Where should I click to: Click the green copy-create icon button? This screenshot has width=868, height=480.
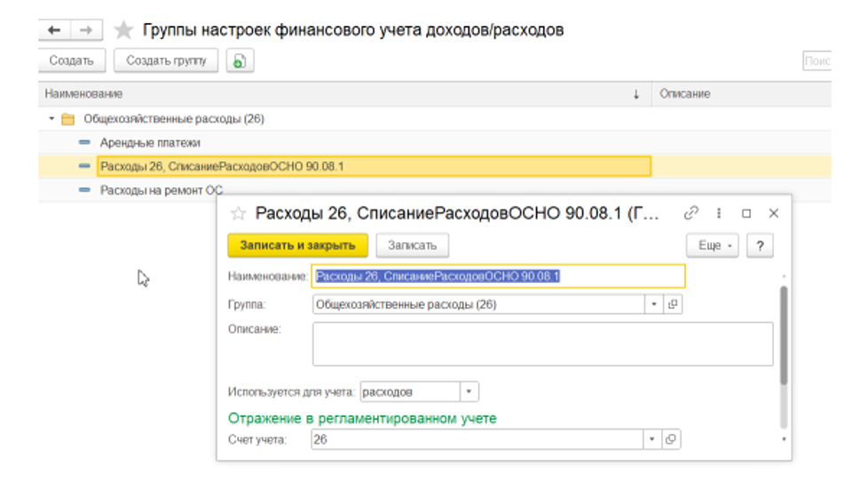click(x=240, y=60)
